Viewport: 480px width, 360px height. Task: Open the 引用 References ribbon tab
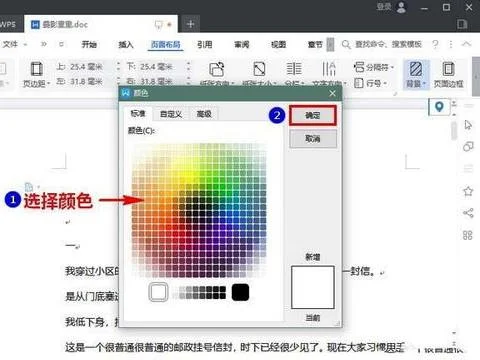coord(204,44)
